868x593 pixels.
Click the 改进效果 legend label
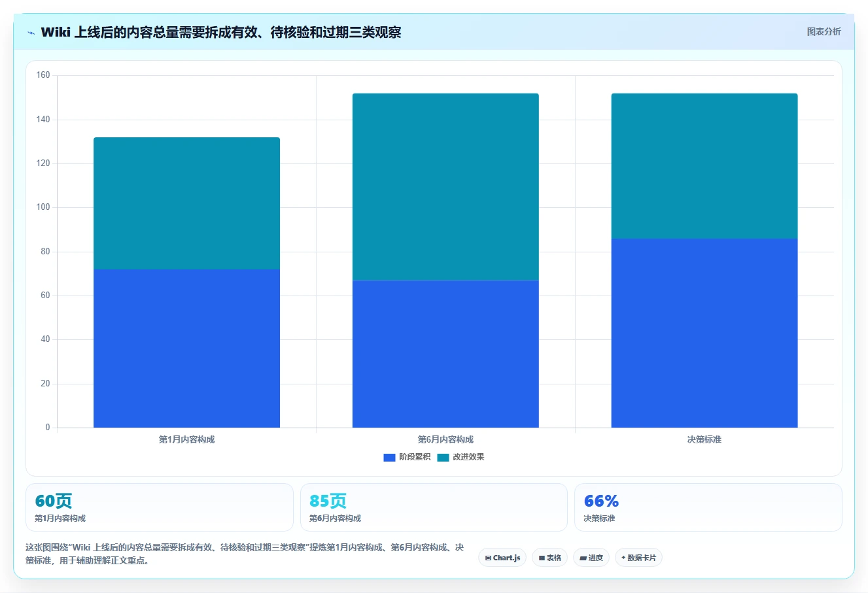468,457
